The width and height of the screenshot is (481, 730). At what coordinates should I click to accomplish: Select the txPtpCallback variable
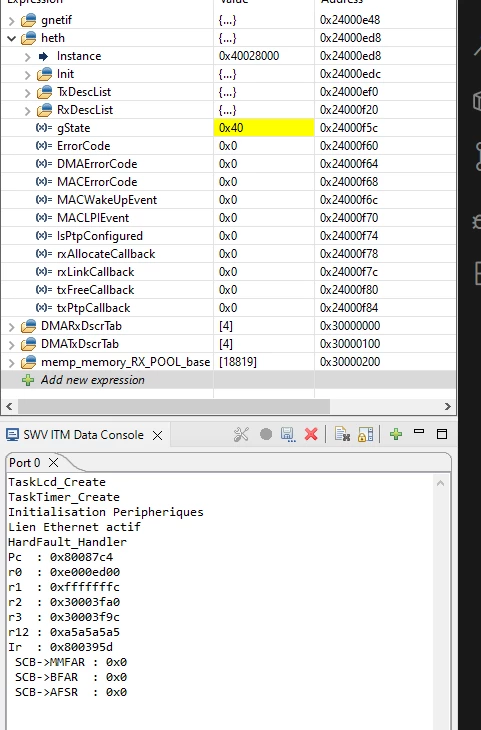tap(94, 308)
